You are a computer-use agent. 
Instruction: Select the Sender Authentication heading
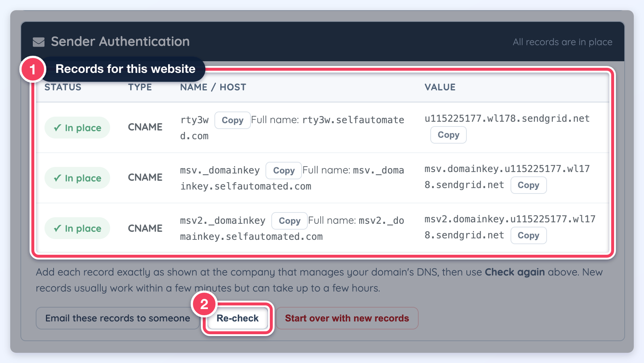(x=120, y=42)
